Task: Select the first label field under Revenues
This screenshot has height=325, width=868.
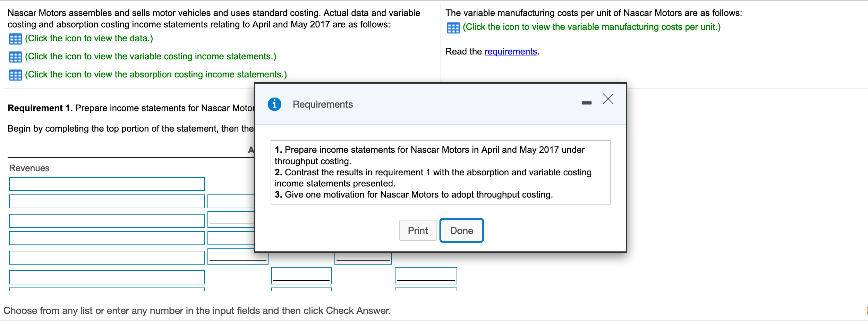Action: click(x=107, y=184)
